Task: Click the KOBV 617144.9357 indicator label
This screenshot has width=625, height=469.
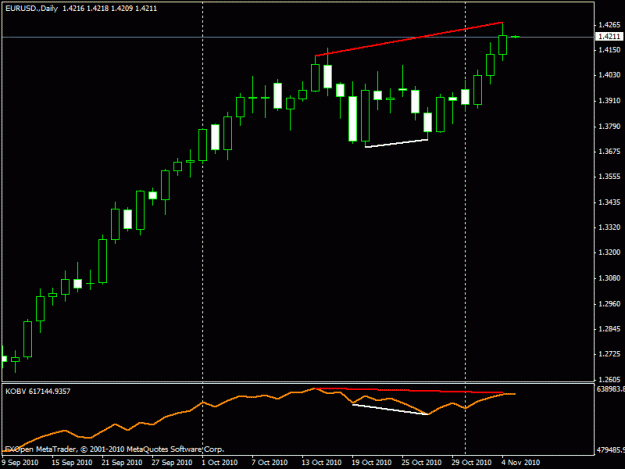Action: [x=38, y=392]
